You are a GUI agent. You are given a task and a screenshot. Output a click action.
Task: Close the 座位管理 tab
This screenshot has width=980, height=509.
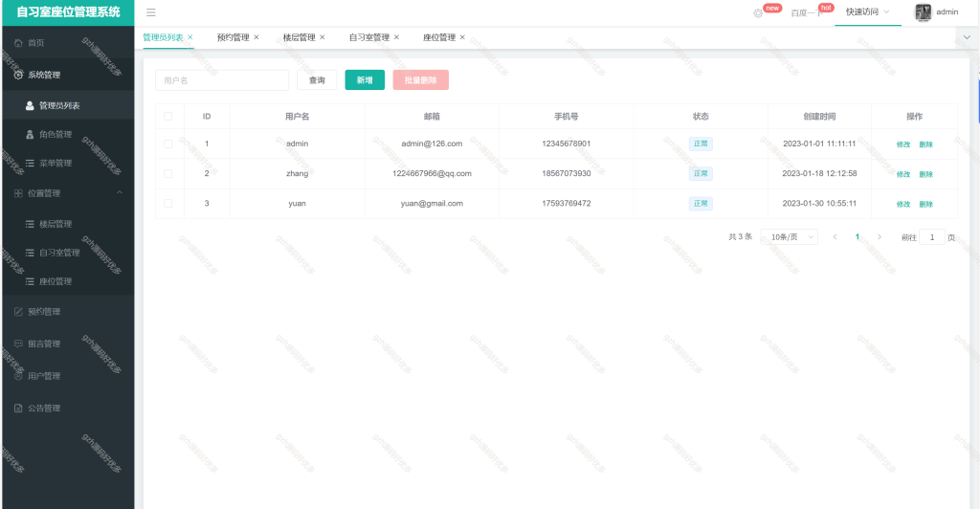pos(462,37)
